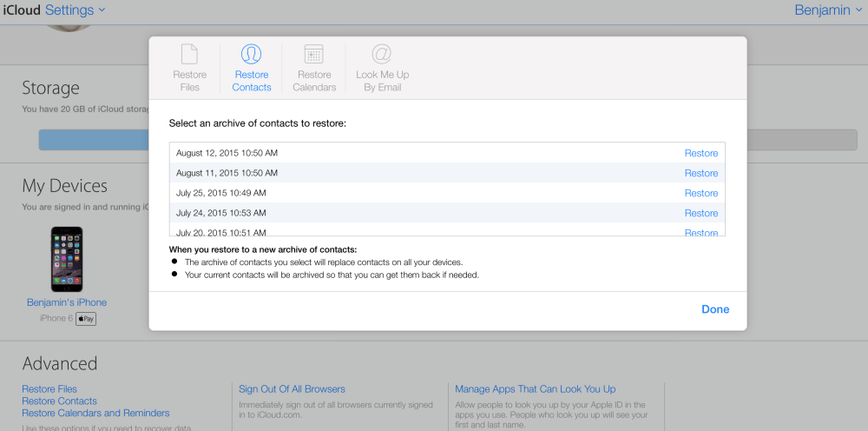868x431 pixels.
Task: Click the My Devices heading
Action: tap(65, 186)
